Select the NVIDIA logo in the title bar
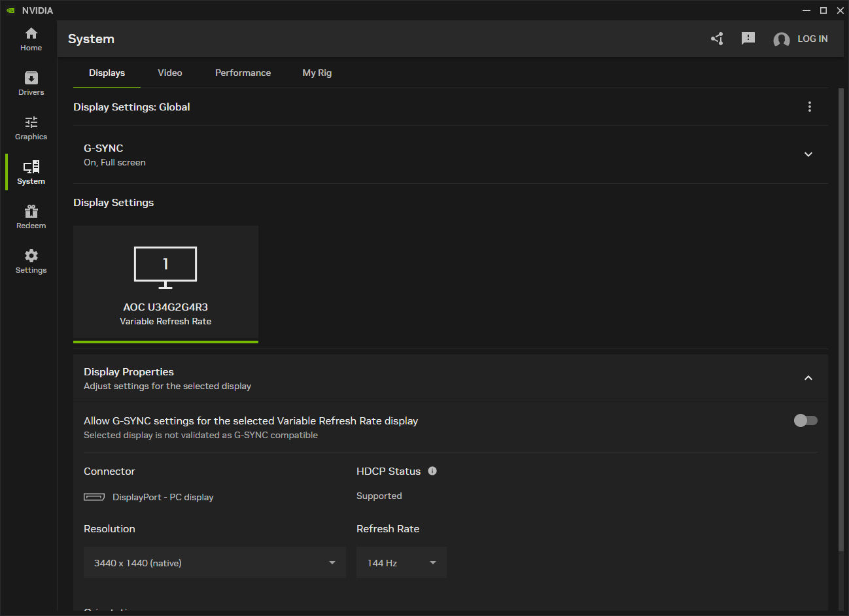This screenshot has height=616, width=849. 9,10
